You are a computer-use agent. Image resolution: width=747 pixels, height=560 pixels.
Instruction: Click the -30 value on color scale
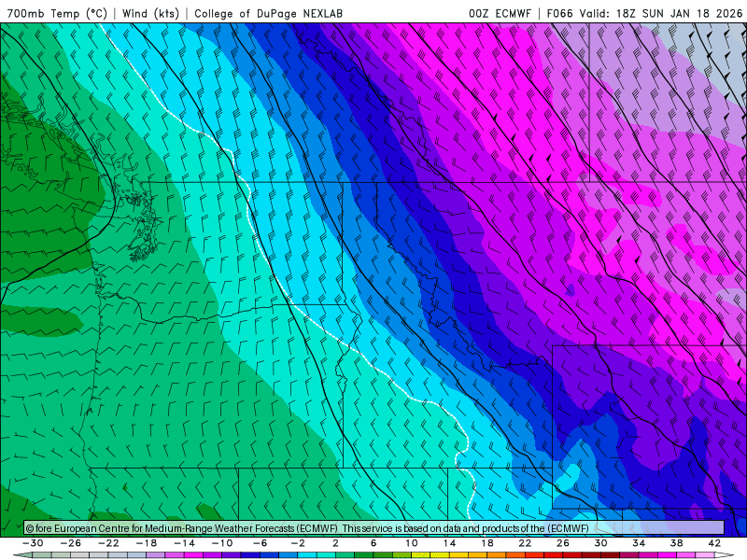(x=33, y=543)
